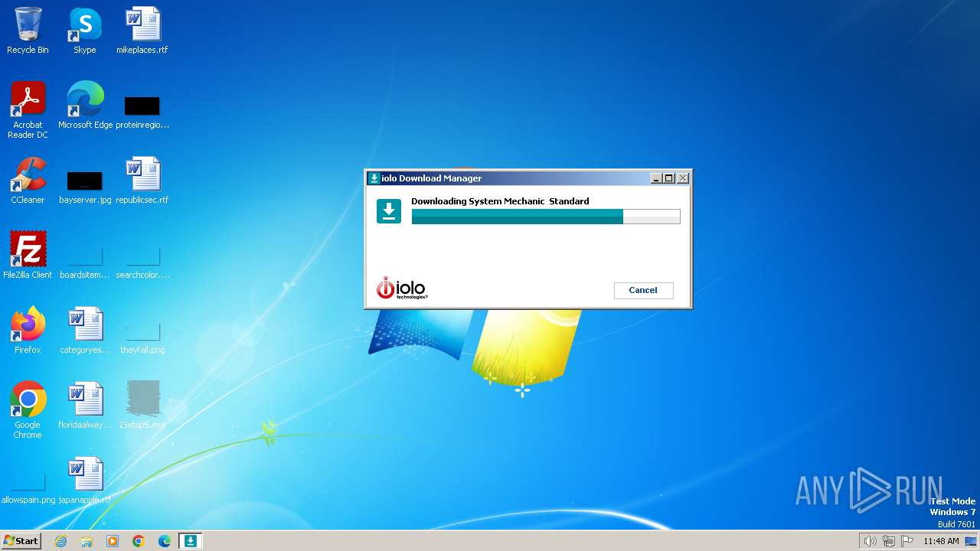Select the Skype desktop shortcut
The image size is (980, 551).
[85, 31]
